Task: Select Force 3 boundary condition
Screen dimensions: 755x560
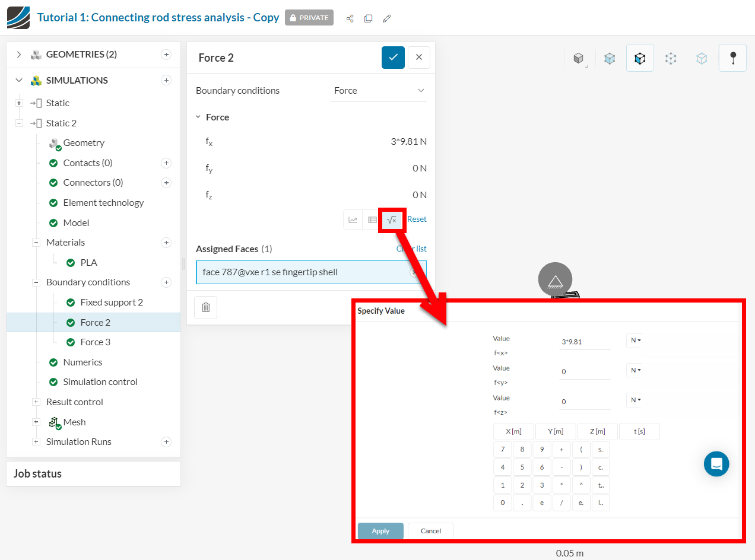Action: tap(95, 342)
